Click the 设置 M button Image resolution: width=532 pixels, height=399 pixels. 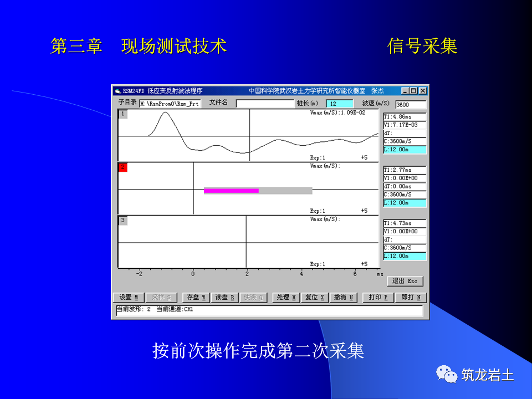coord(129,298)
